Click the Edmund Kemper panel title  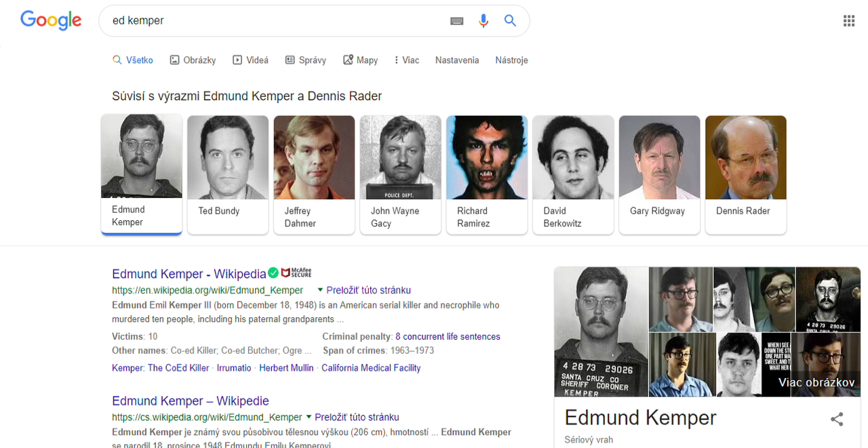pos(641,417)
